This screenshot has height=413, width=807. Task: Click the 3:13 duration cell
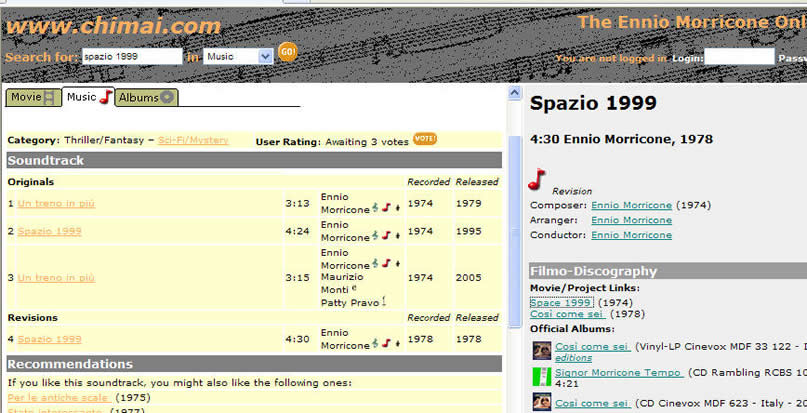coord(297,203)
